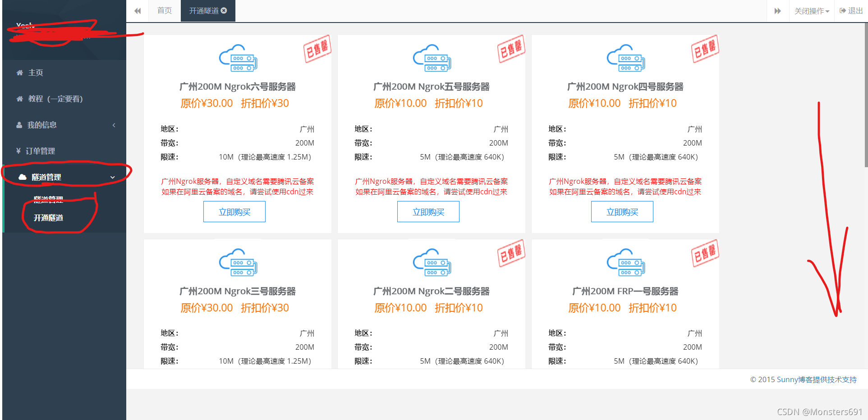Image resolution: width=868 pixels, height=420 pixels.
Task: Click 折扣价¥10 on Ngrok五号服务器 card
Action: [459, 103]
